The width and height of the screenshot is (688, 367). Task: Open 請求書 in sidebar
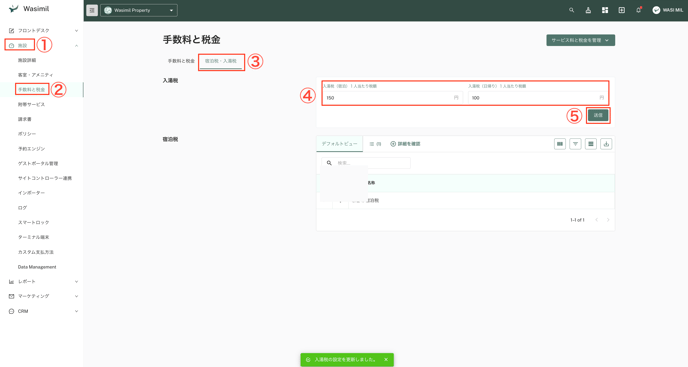pyautogui.click(x=25, y=119)
